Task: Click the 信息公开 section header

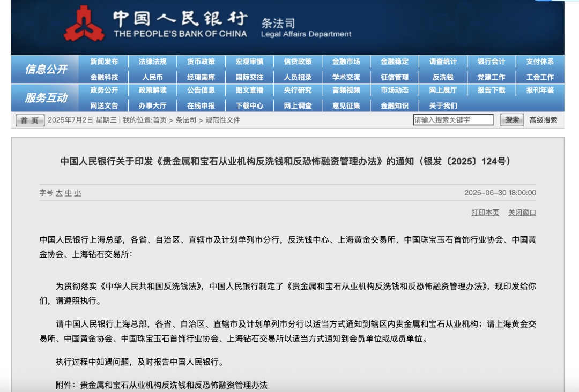Action: point(46,69)
